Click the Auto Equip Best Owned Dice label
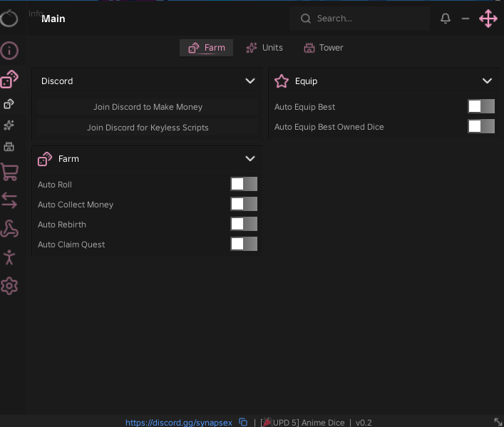 (x=329, y=127)
